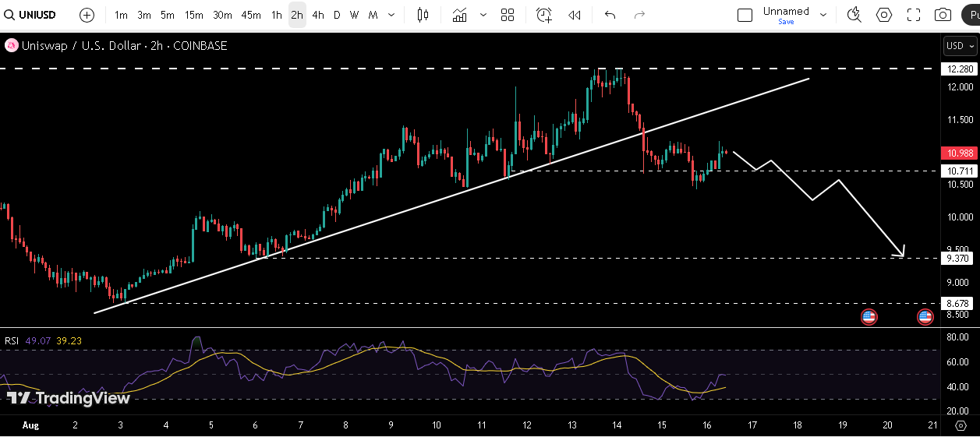
Task: Open USD currency dropdown
Action: tap(960, 46)
